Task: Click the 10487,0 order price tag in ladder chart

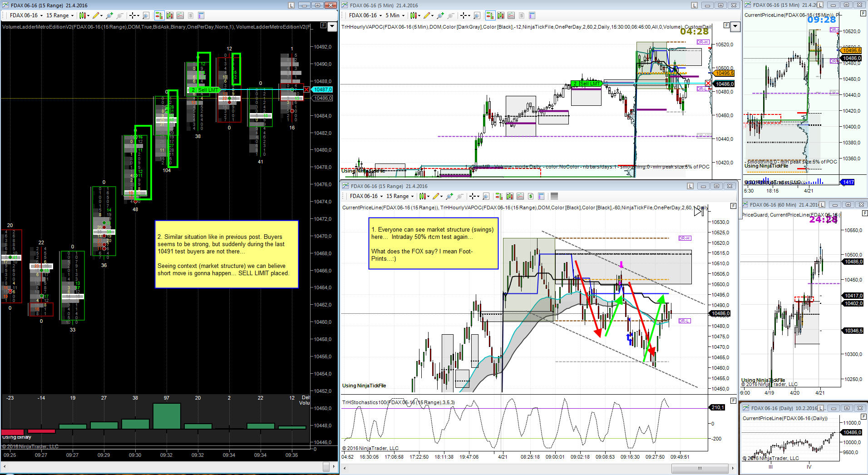Action: [x=322, y=89]
